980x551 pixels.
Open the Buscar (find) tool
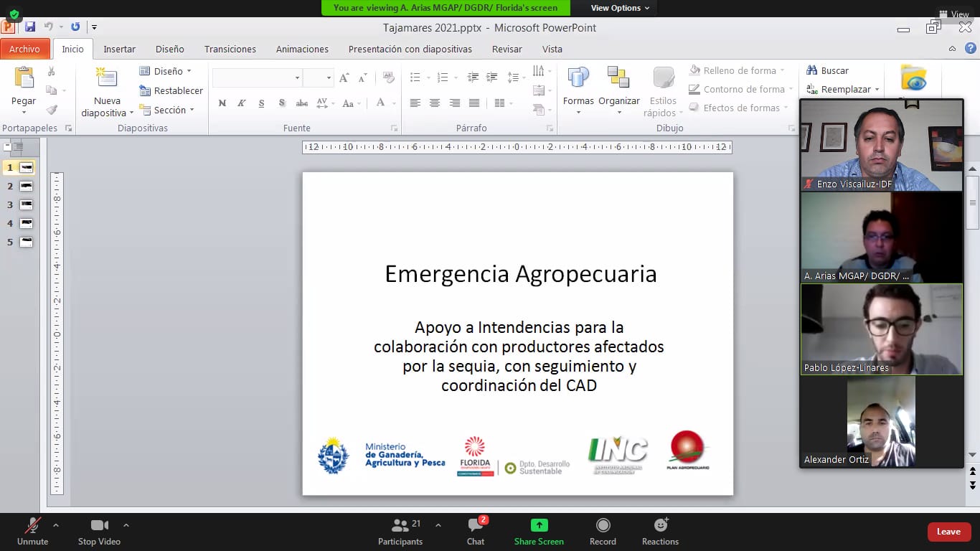835,70
